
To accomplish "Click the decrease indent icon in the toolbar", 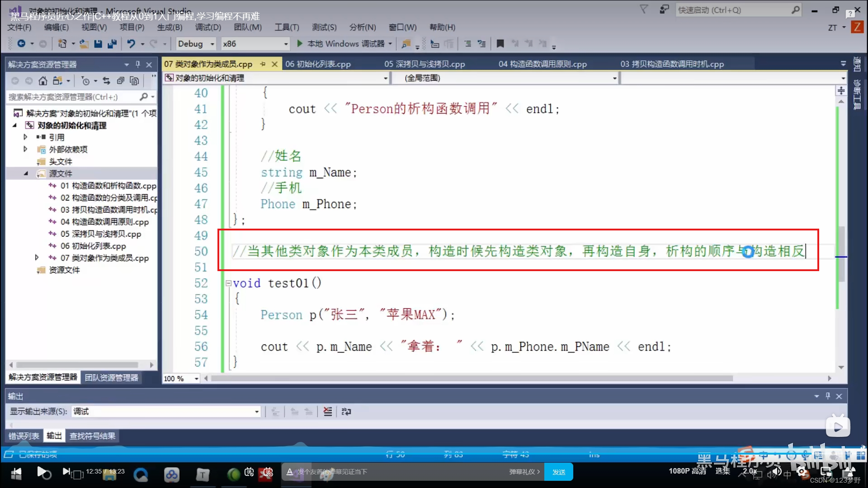I will click(x=468, y=43).
